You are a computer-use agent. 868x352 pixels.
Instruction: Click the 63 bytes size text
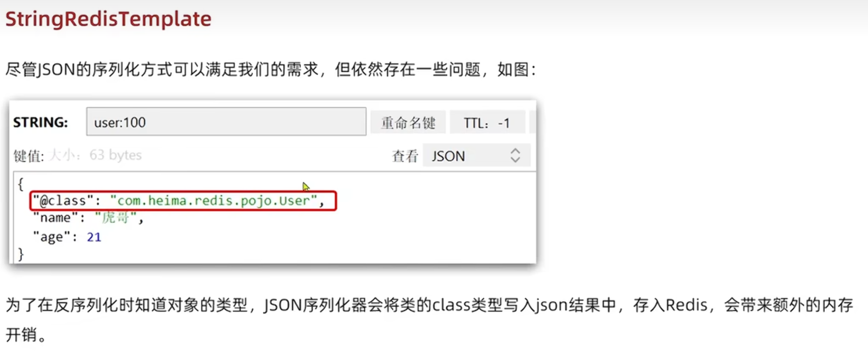tap(116, 155)
